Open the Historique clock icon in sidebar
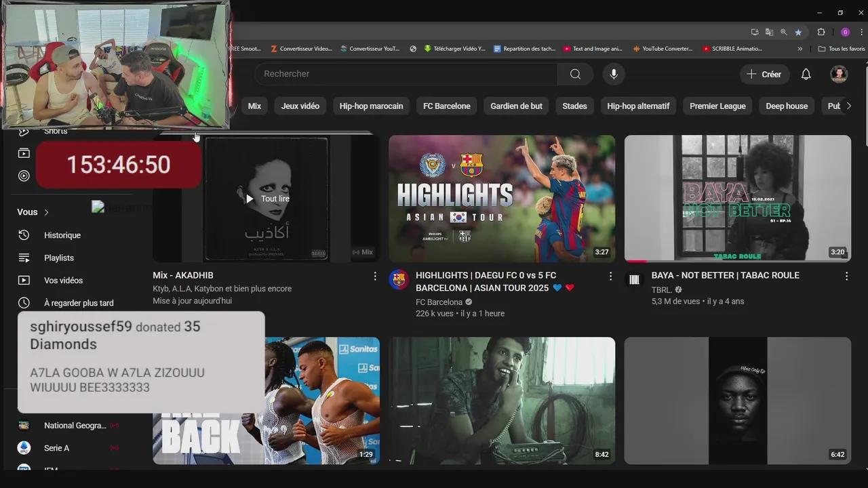Viewport: 868px width, 488px height. [24, 235]
